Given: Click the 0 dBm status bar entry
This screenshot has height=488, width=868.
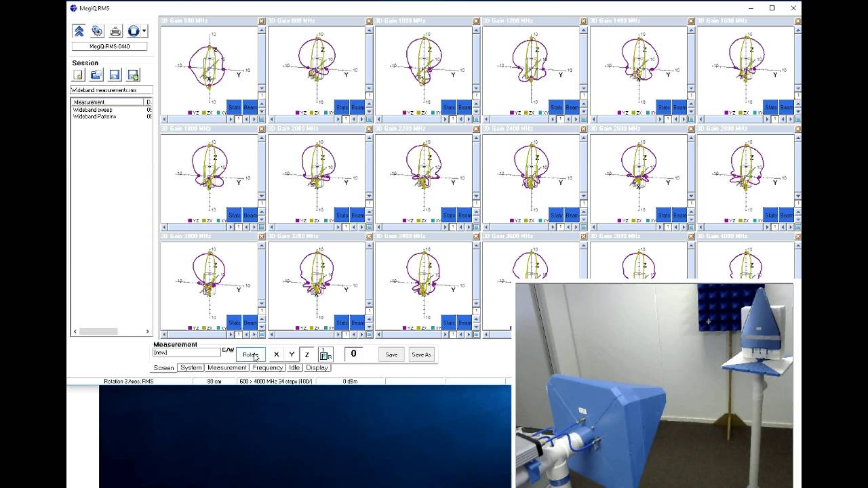Looking at the screenshot, I should tap(350, 382).
